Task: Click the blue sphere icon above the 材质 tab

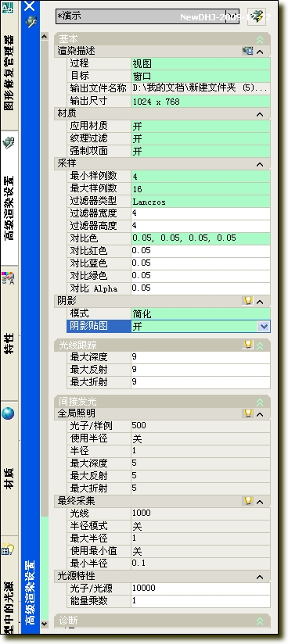Action: [x=8, y=413]
